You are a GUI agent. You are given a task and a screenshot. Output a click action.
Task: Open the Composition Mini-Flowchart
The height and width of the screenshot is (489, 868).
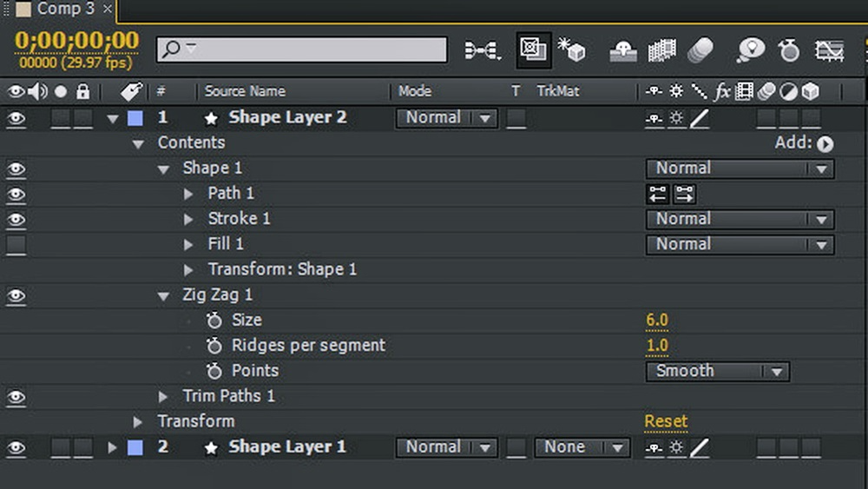click(482, 50)
